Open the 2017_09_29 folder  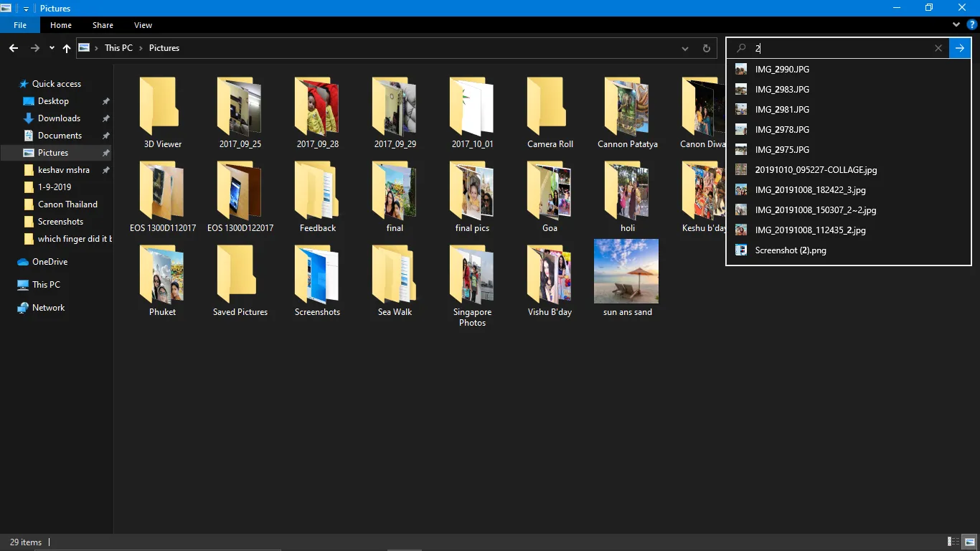[395, 113]
